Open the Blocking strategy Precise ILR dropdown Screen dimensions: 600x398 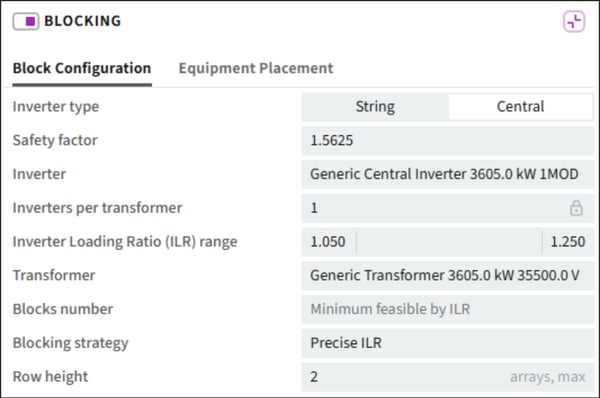coord(448,343)
